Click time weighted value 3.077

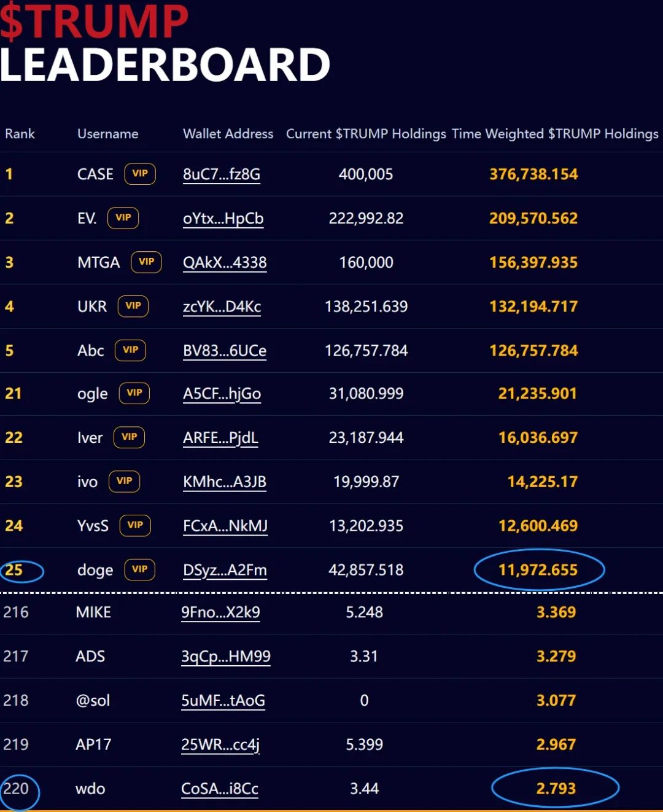click(x=556, y=701)
